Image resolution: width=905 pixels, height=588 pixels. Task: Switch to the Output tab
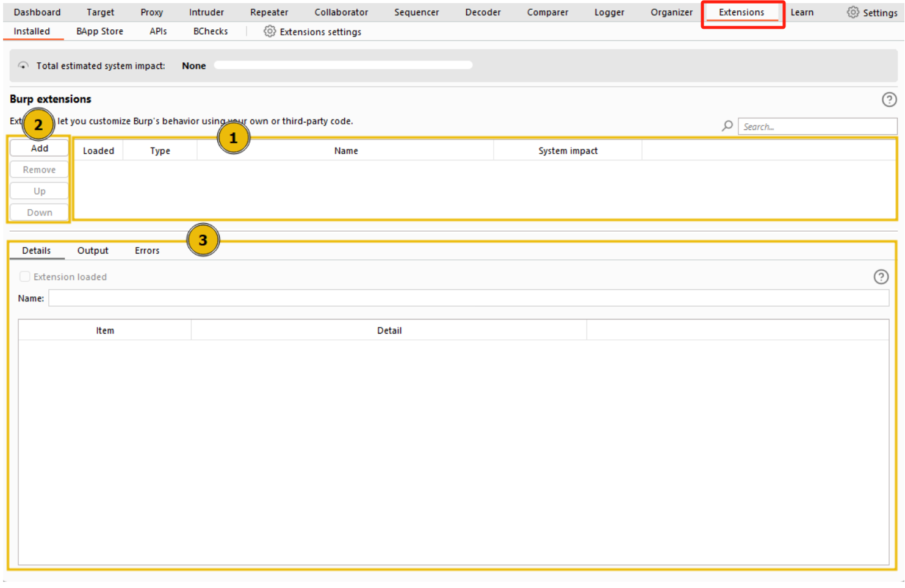tap(93, 251)
